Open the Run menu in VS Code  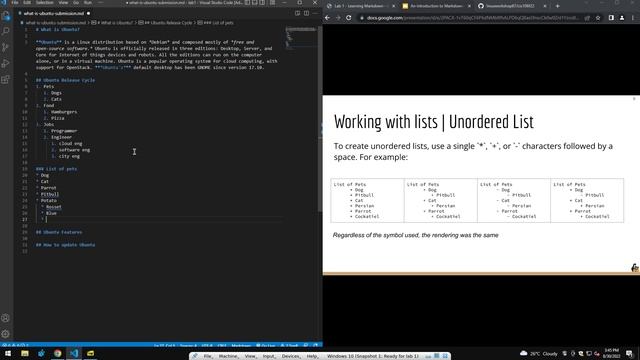(88, 2)
